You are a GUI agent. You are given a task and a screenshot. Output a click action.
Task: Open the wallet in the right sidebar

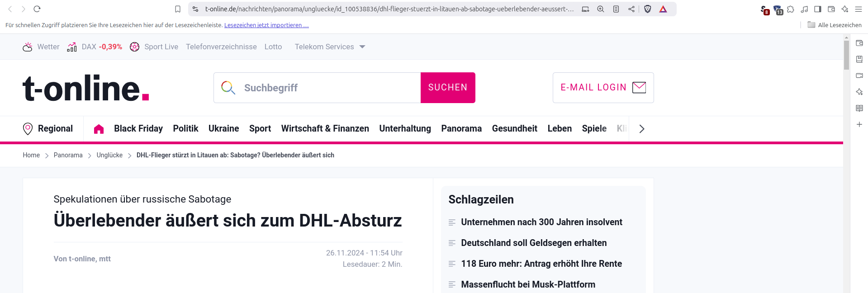point(859,43)
